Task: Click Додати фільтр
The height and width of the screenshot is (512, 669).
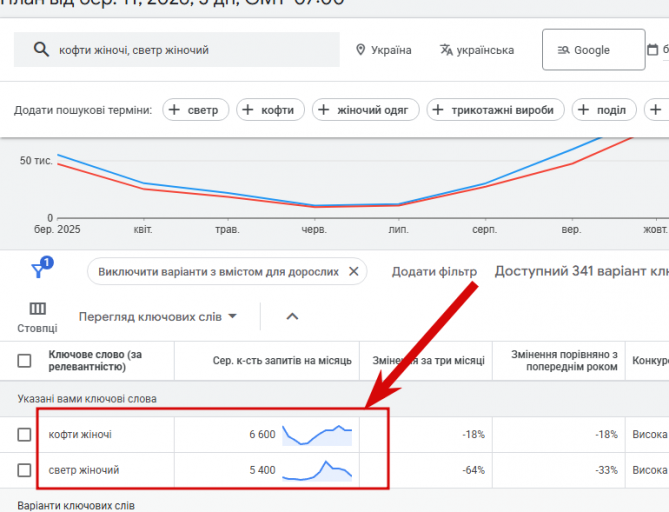Action: pos(434,272)
